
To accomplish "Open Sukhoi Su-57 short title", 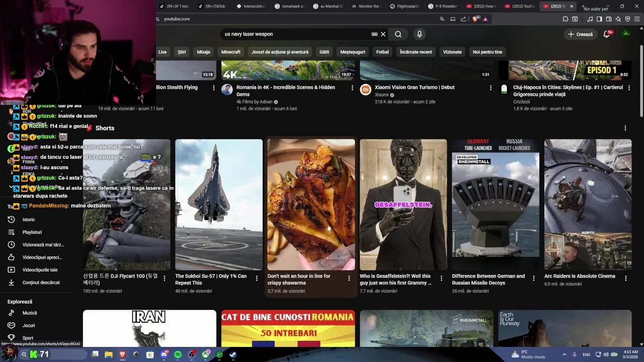I will click(x=211, y=280).
